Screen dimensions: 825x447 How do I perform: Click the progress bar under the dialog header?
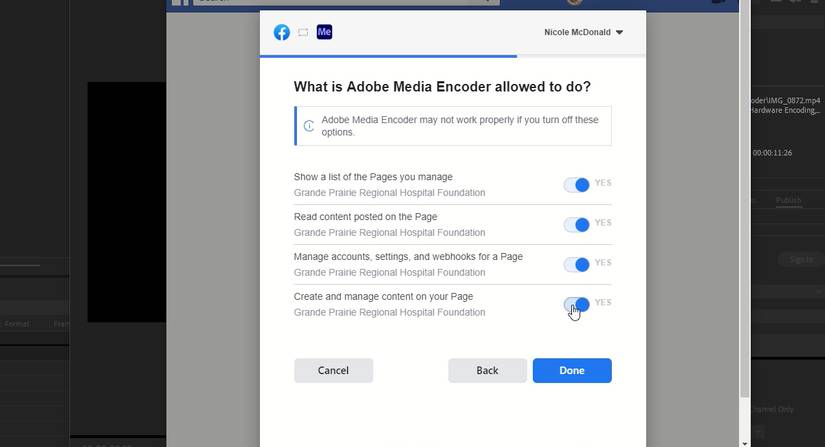452,56
